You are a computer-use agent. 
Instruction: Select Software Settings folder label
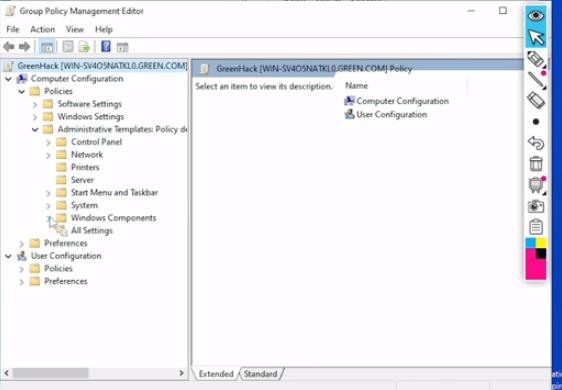click(90, 104)
